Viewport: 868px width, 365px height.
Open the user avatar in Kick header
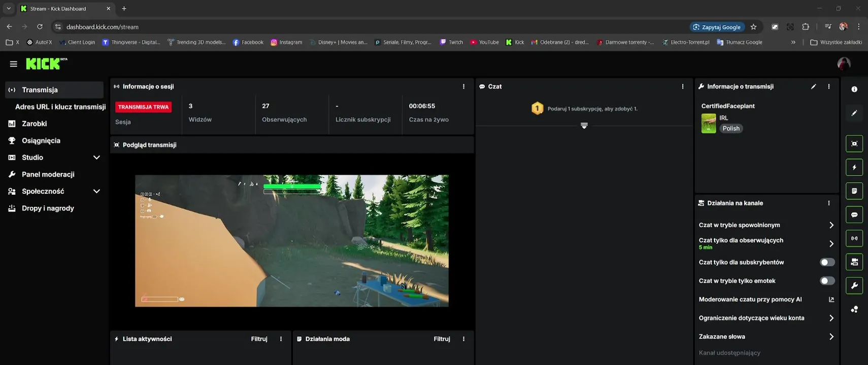click(x=844, y=64)
